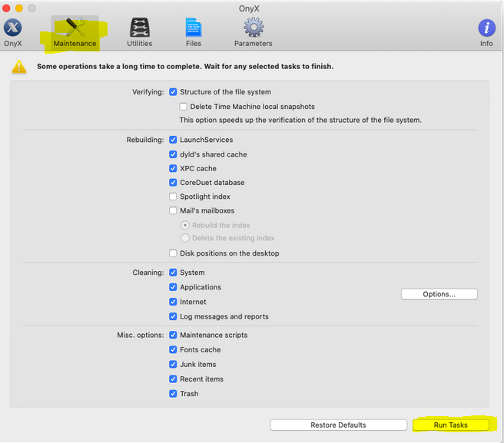Uncheck LaunchServices rebuilding

tap(173, 140)
